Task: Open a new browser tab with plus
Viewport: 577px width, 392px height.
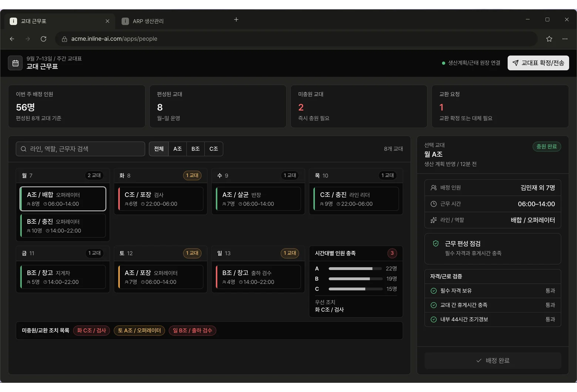Action: pos(236,20)
